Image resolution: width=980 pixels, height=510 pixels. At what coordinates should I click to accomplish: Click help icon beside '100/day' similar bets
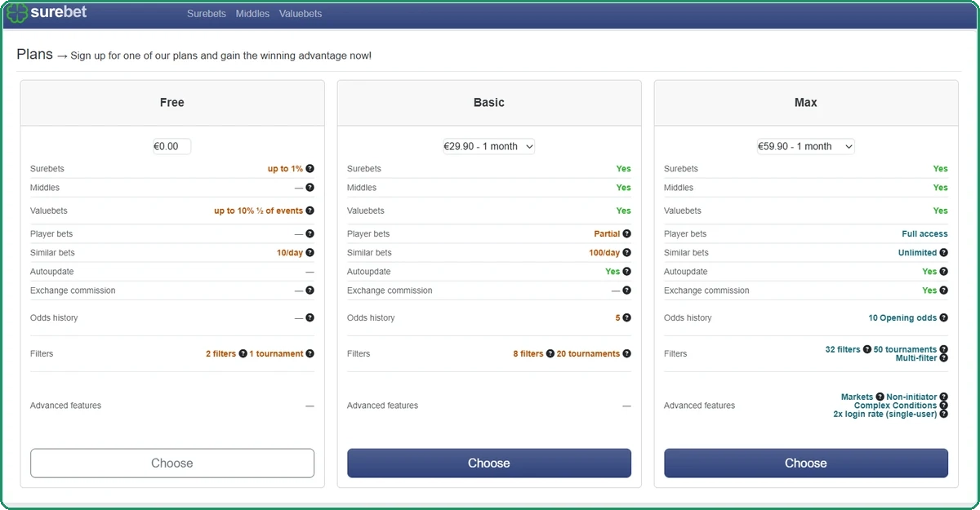click(627, 253)
